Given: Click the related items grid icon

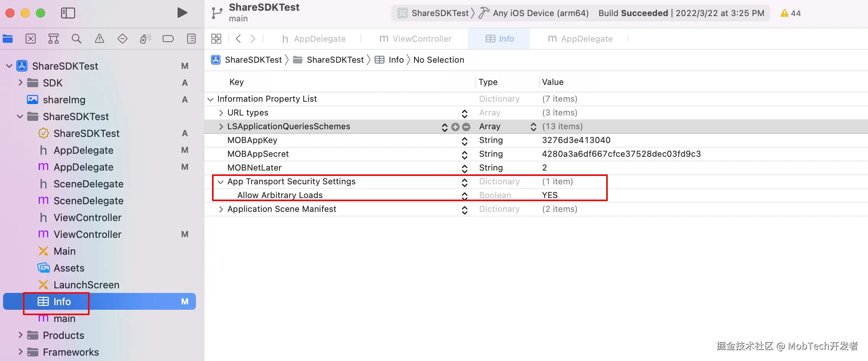Looking at the screenshot, I should pyautogui.click(x=216, y=39).
